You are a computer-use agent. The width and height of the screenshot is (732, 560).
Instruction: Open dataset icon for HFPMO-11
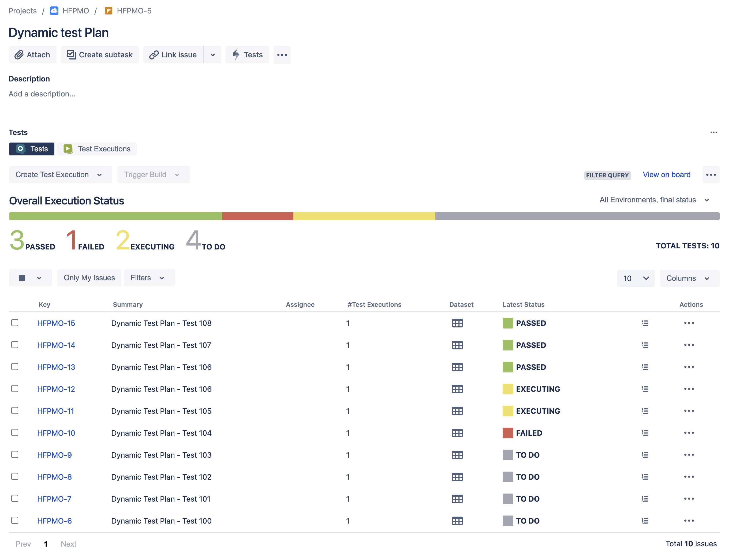point(457,411)
